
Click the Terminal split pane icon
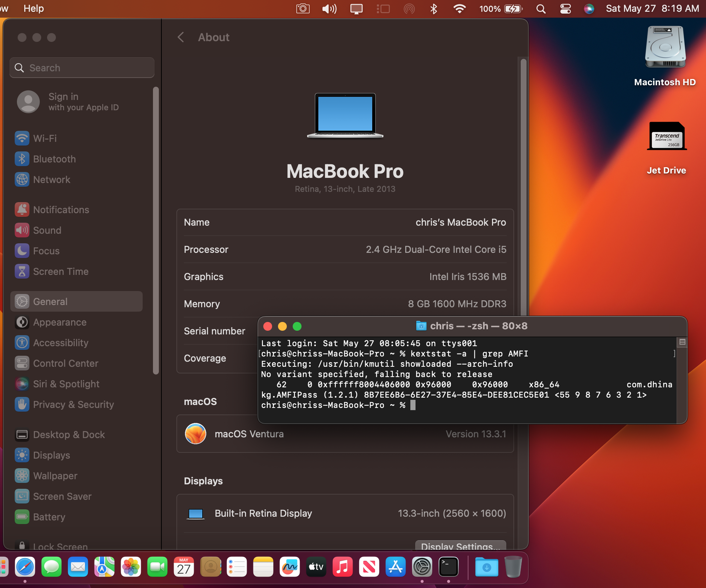pos(682,342)
